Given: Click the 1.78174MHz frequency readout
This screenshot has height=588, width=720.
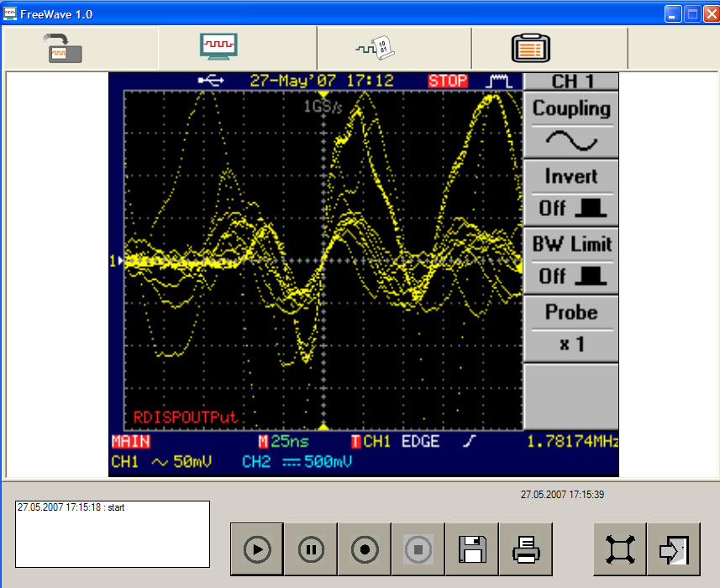Looking at the screenshot, I should 572,442.
